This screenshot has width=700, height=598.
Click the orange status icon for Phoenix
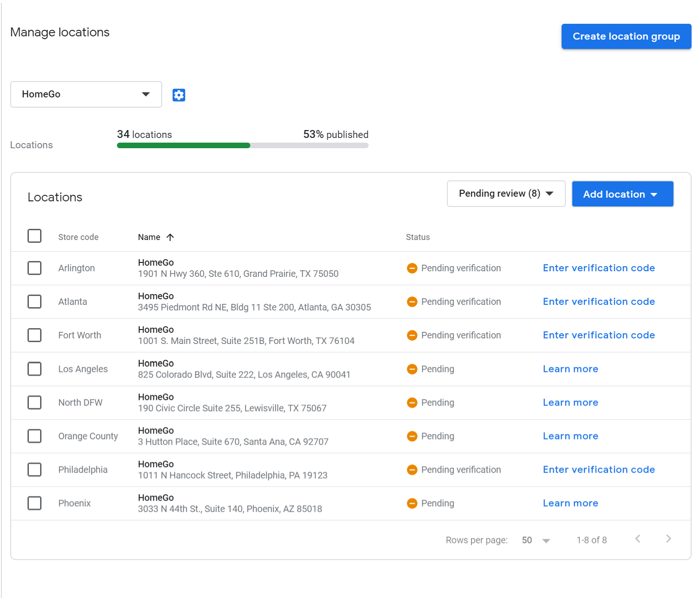tap(412, 503)
